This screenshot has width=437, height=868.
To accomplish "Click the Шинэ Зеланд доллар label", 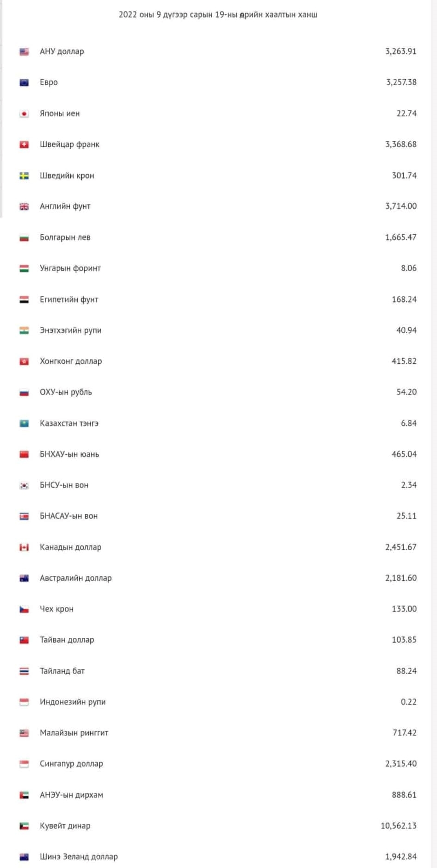I will (79, 856).
